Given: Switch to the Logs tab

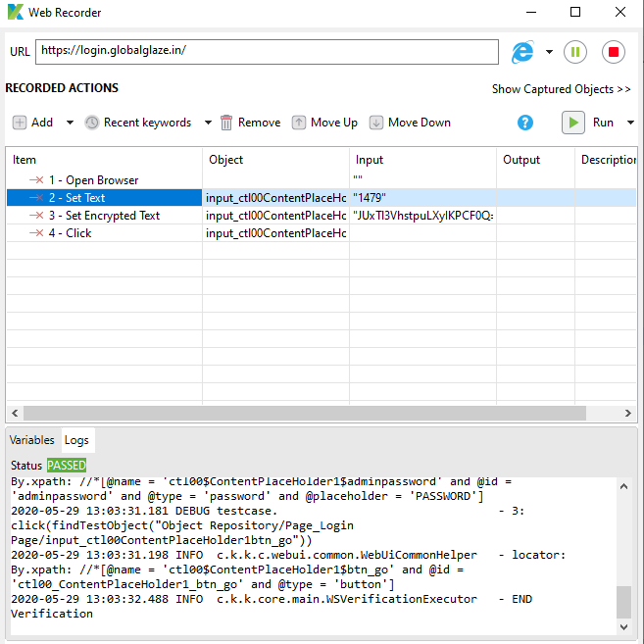Looking at the screenshot, I should (76, 440).
